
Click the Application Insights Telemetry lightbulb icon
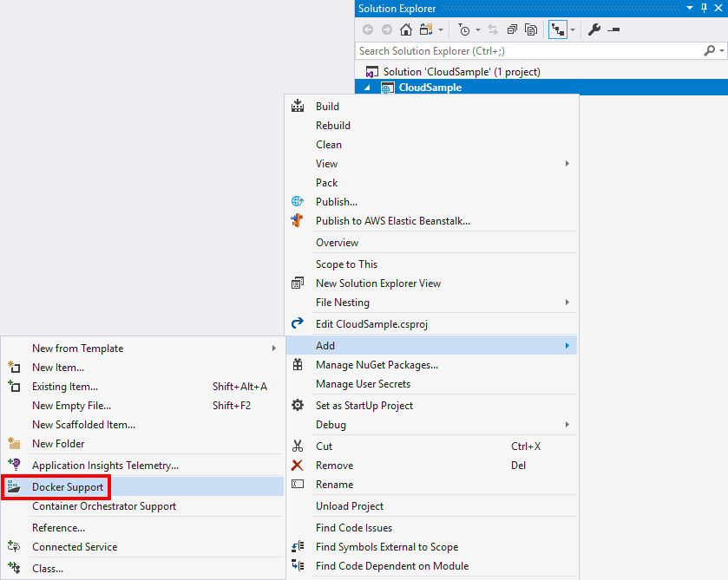14,465
